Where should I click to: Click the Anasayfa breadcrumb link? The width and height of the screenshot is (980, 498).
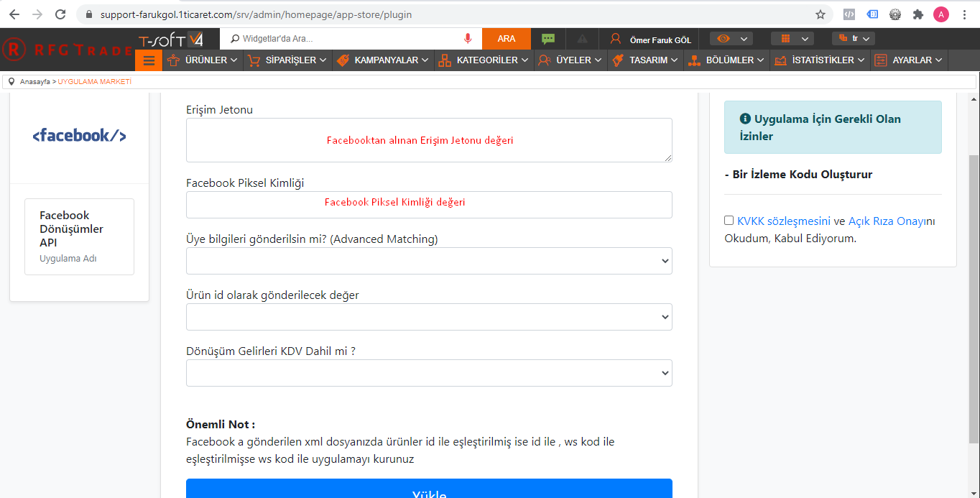[x=35, y=82]
